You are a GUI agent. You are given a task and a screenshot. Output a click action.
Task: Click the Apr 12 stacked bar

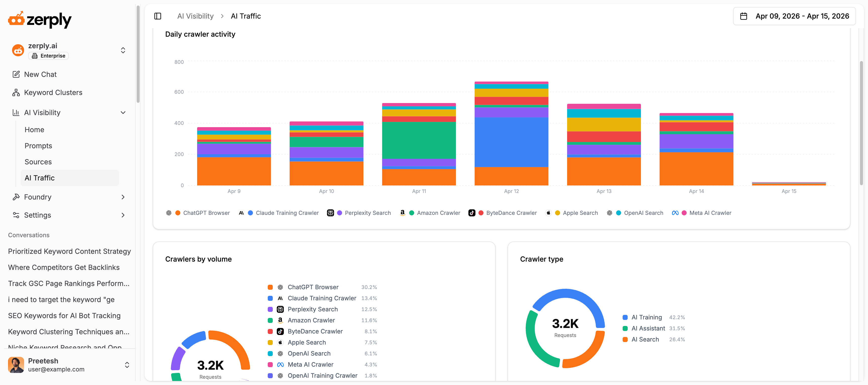511,133
